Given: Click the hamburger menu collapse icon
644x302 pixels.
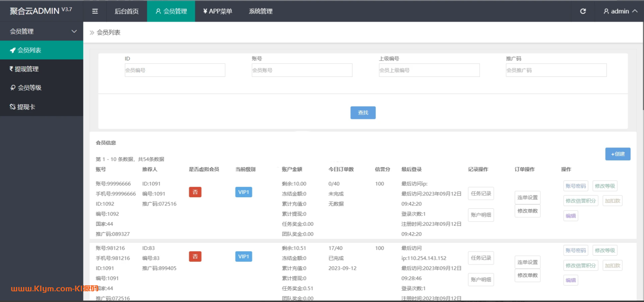Looking at the screenshot, I should pos(95,11).
